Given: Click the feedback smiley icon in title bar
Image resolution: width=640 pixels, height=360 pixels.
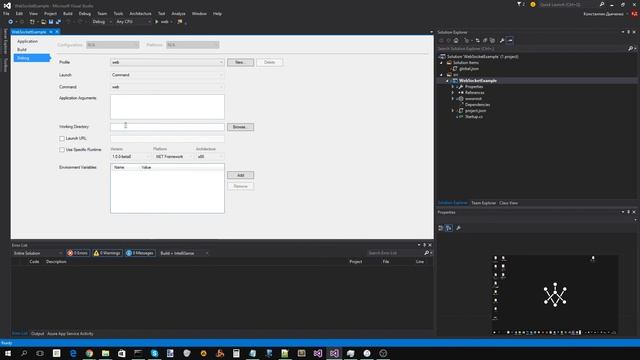Looking at the screenshot, I should coord(533,4).
